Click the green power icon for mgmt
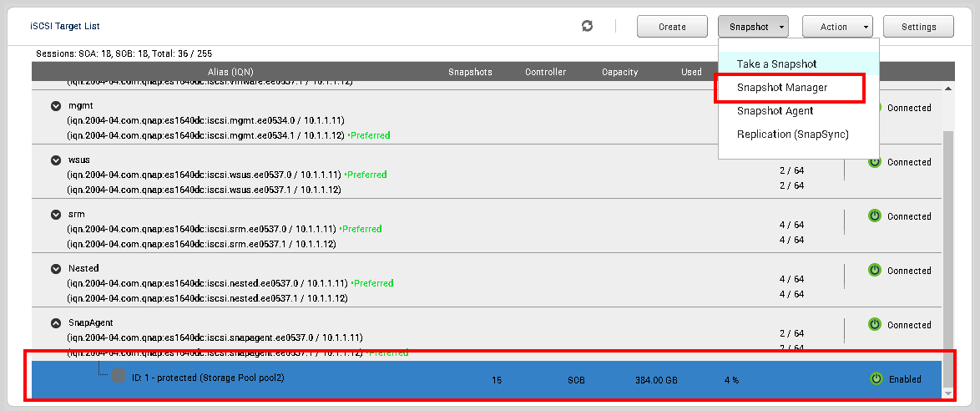980x411 pixels. [875, 108]
